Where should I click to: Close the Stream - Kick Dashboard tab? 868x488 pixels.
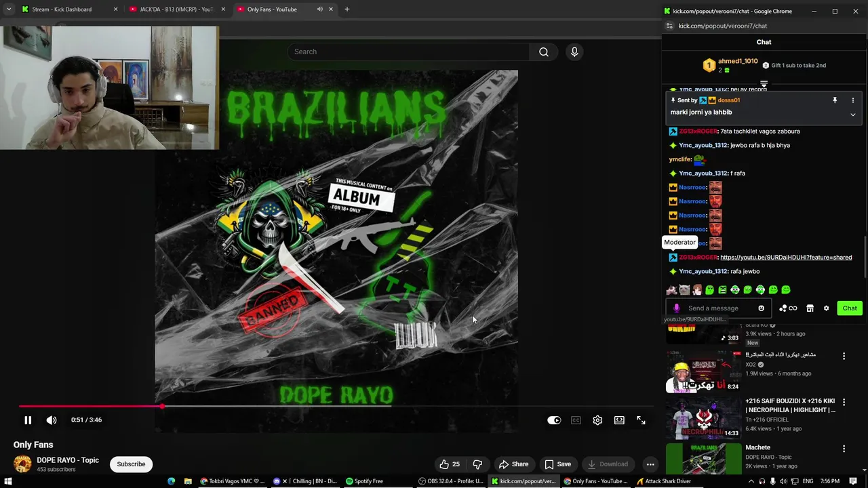[x=115, y=9]
